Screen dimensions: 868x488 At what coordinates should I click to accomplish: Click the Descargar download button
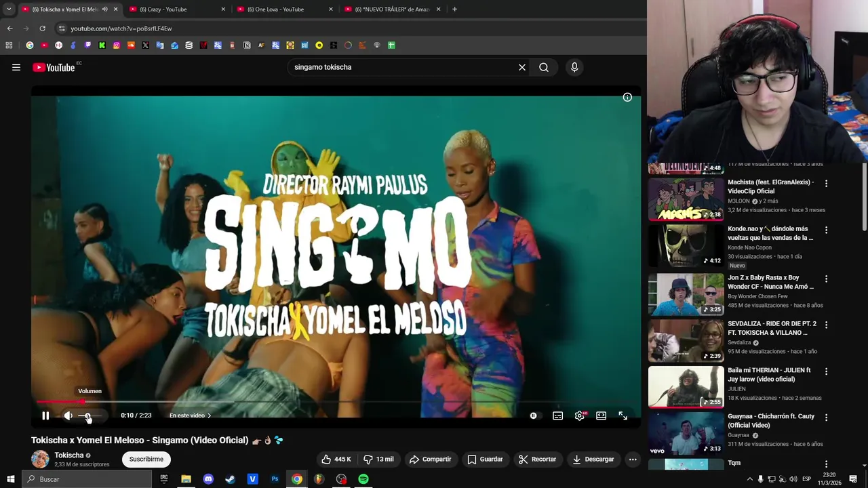tap(593, 459)
